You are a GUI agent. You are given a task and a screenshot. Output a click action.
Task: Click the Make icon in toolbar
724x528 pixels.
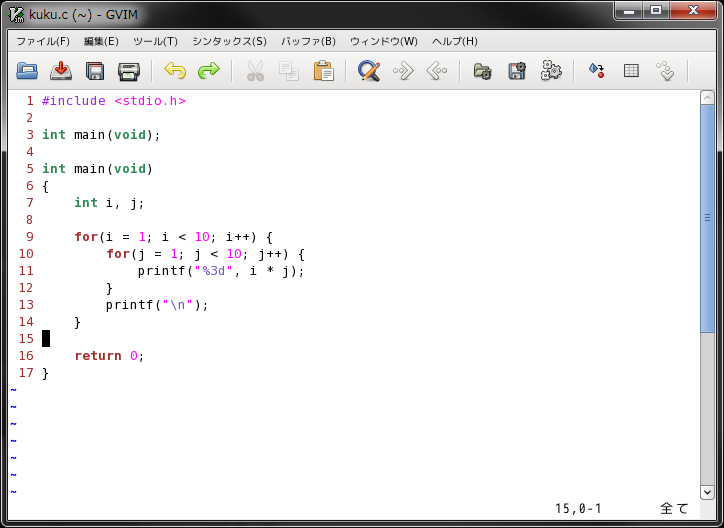coord(597,71)
